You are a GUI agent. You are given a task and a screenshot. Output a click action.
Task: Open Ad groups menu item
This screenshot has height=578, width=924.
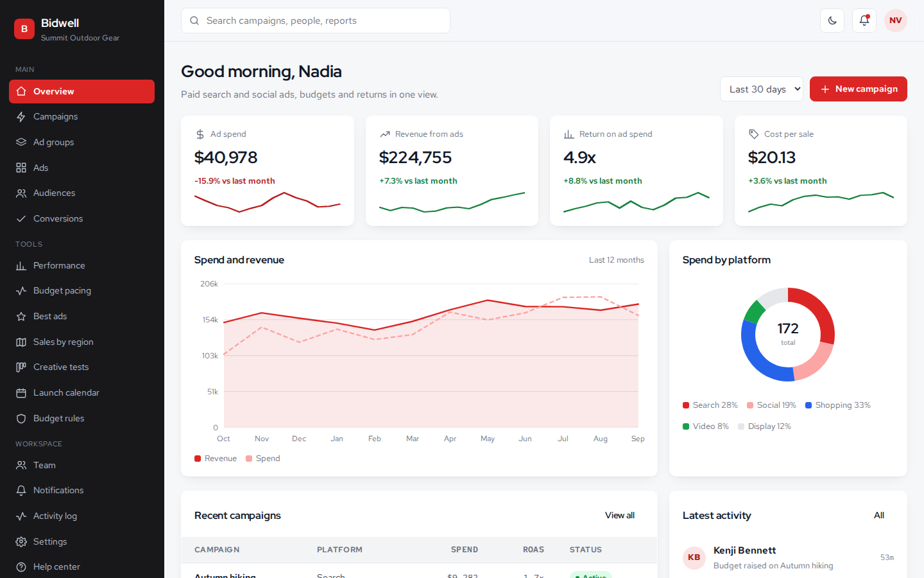point(81,142)
